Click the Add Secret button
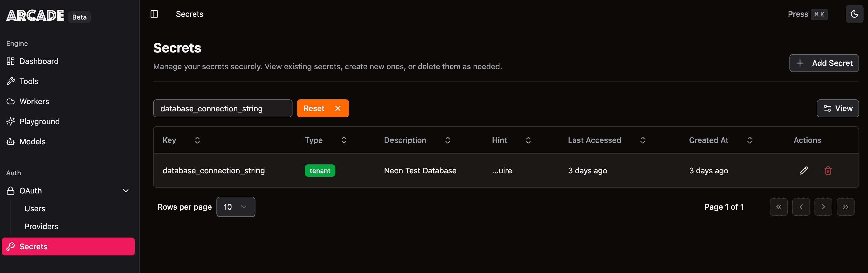Image resolution: width=868 pixels, height=273 pixels. (x=824, y=63)
